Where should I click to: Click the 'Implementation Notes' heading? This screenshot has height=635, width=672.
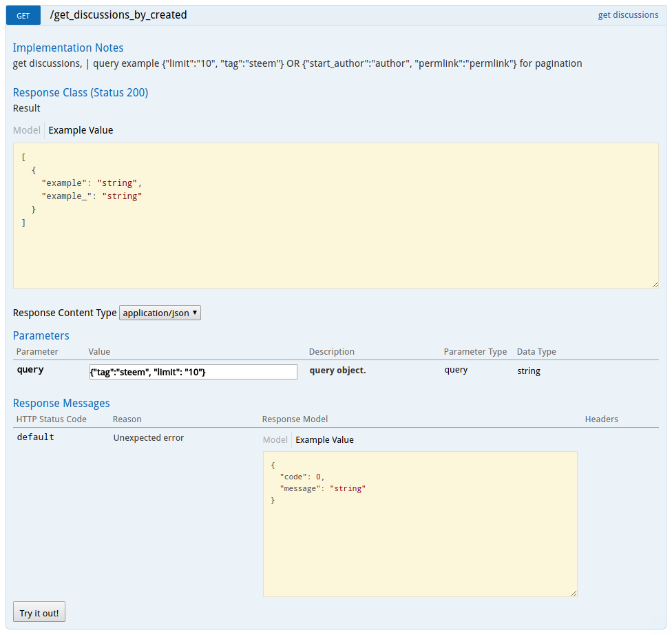point(68,48)
